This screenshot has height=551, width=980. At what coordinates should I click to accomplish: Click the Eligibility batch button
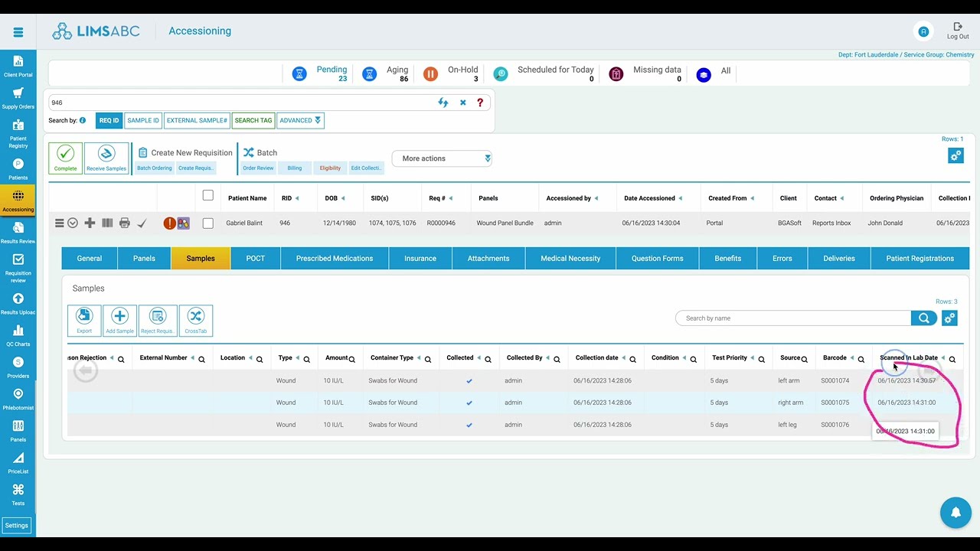(x=330, y=168)
